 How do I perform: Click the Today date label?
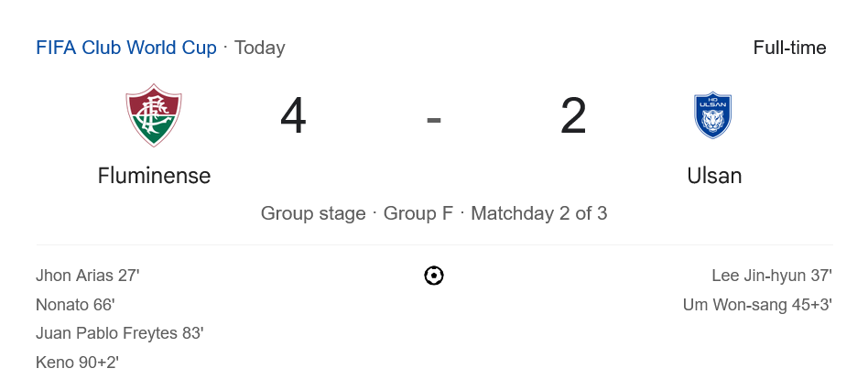click(260, 48)
